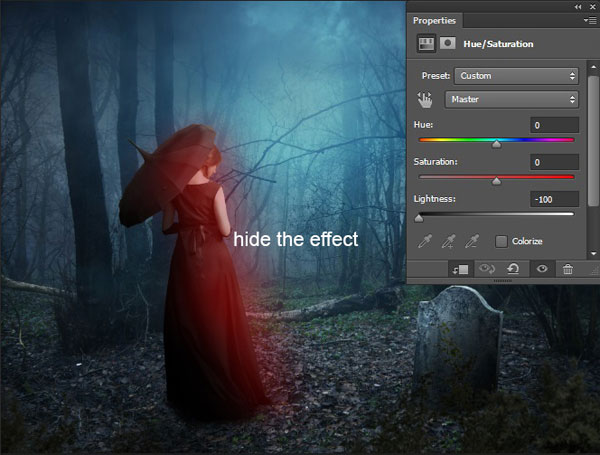Image resolution: width=600 pixels, height=455 pixels.
Task: Click the Hue slider handle
Action: [x=496, y=144]
